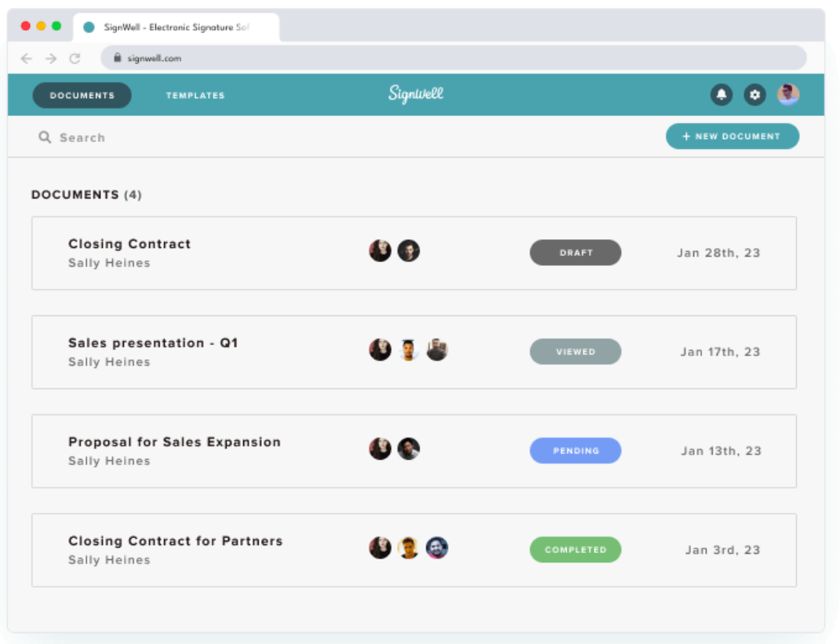Open the Proposal for Sales Expansion document

click(174, 442)
